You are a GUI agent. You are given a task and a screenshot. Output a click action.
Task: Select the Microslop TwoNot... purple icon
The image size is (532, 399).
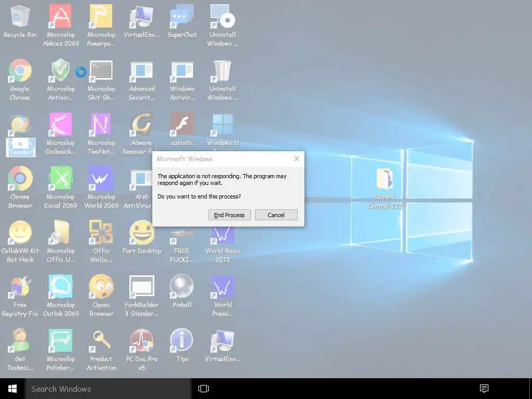(x=101, y=125)
